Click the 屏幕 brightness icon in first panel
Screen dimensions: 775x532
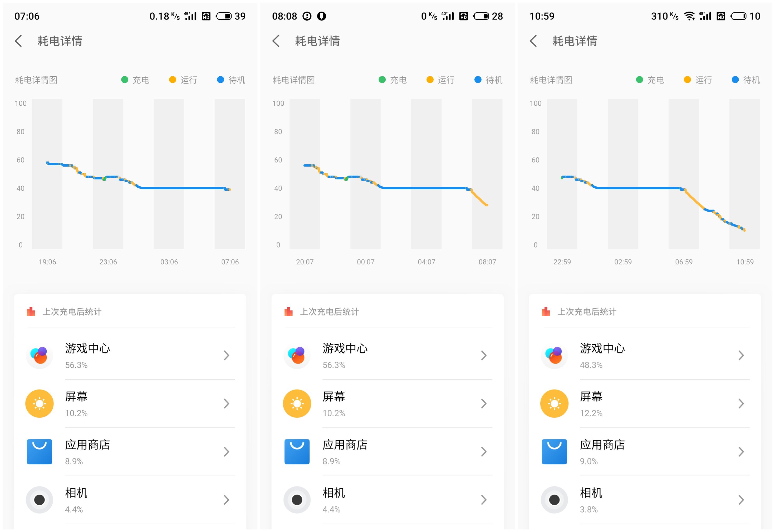click(39, 403)
